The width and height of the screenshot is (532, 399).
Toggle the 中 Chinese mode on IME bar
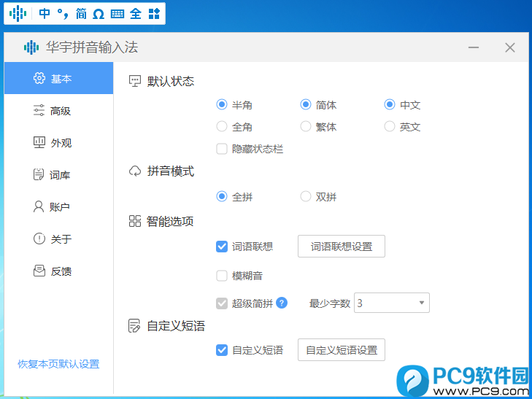[x=45, y=14]
